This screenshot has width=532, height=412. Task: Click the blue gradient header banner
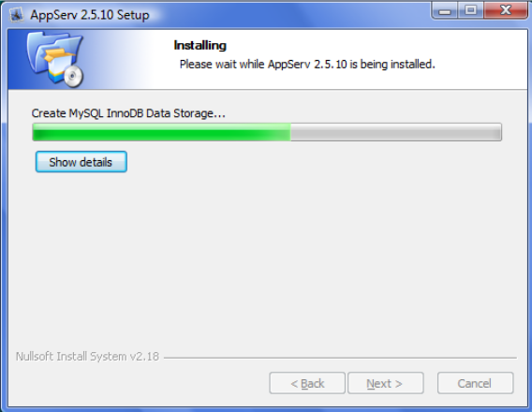268,59
